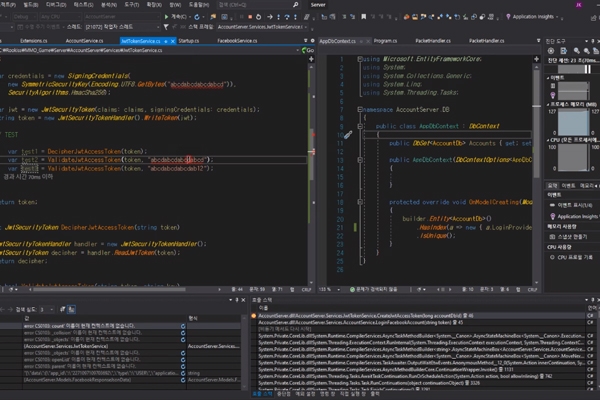Open the Any CPU platform dropdown

click(60, 17)
